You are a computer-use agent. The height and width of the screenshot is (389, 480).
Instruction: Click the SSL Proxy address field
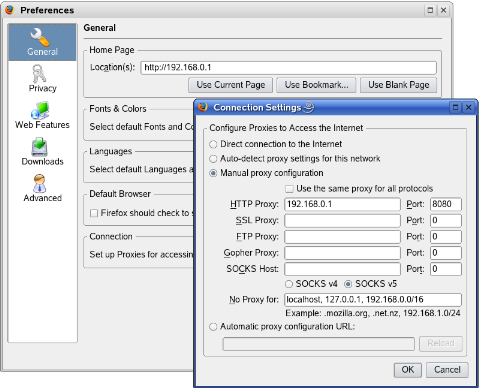342,220
